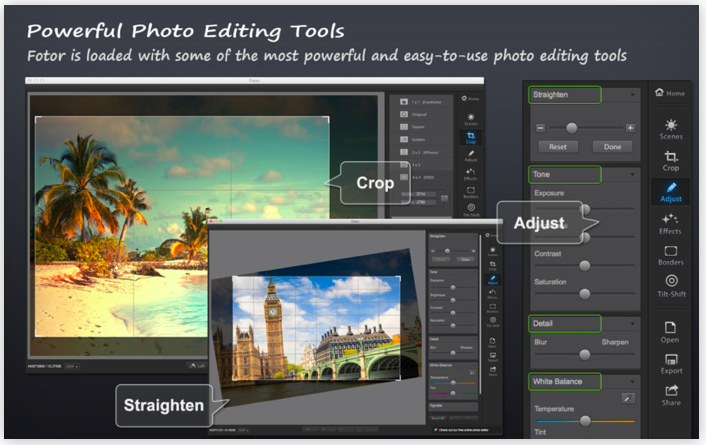The height and width of the screenshot is (445, 706).
Task: Select the Crop tool in the enlarged right sidebar
Action: tap(671, 161)
